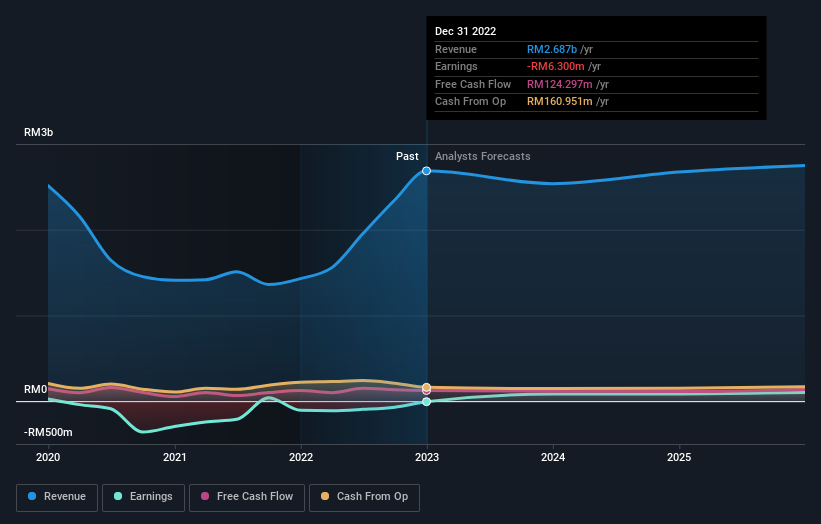Click the teal Earnings legend dot

pyautogui.click(x=118, y=496)
